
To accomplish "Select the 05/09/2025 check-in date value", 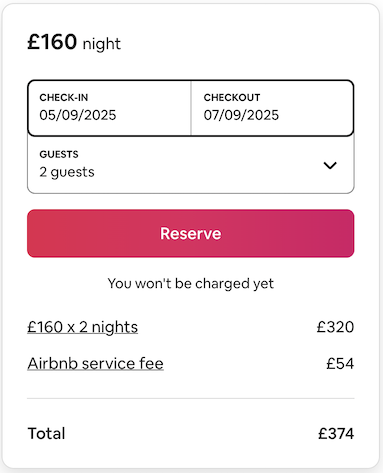I will coord(78,115).
